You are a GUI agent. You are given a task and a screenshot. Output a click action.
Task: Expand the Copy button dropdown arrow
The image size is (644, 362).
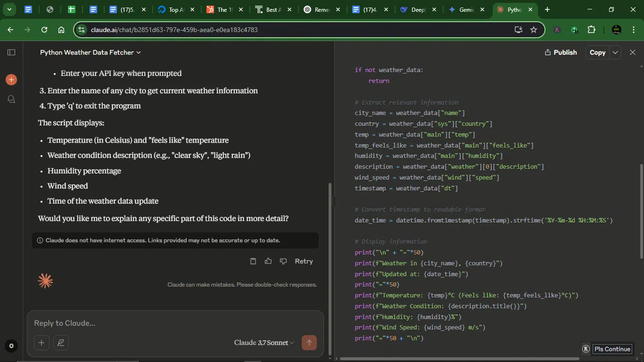pyautogui.click(x=615, y=52)
